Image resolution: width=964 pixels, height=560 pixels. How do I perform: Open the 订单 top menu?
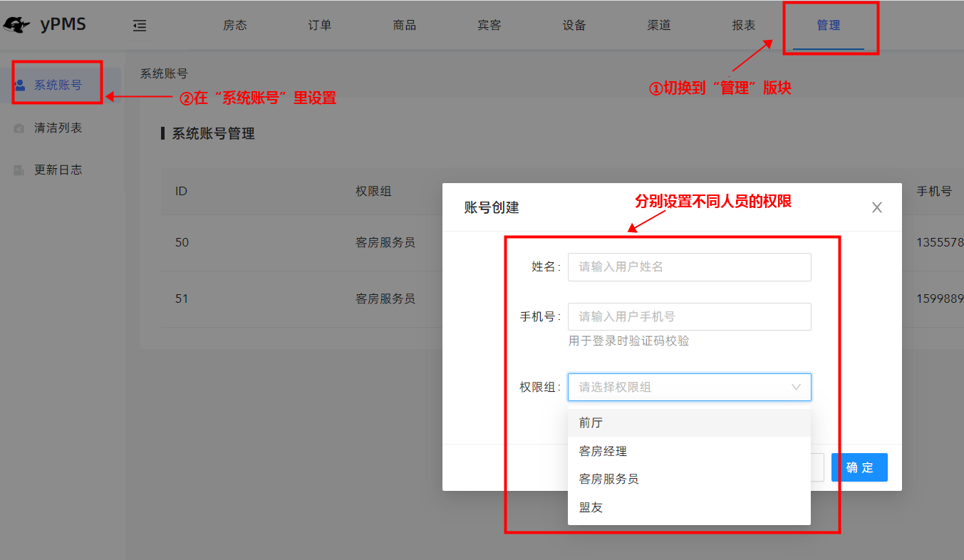pos(320,26)
